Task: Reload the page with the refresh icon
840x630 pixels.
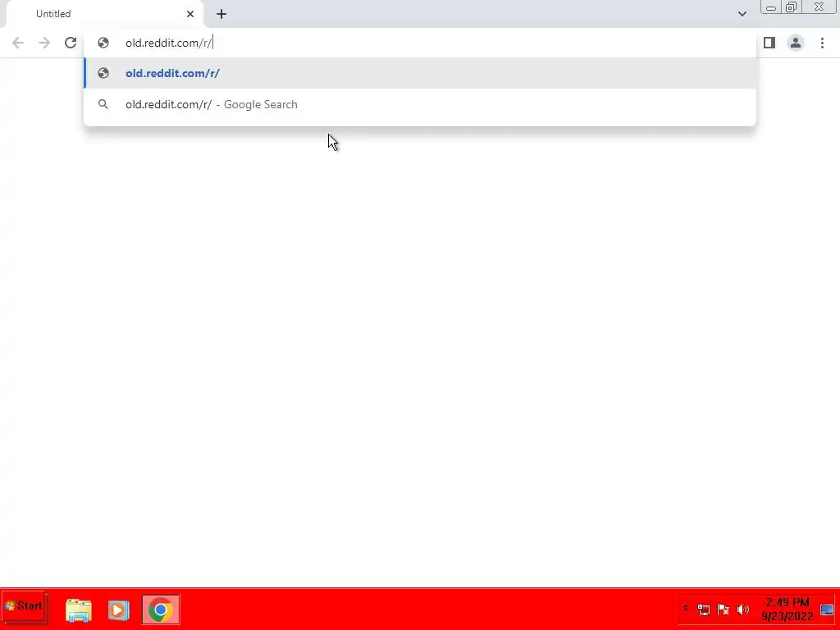Action: pos(71,43)
